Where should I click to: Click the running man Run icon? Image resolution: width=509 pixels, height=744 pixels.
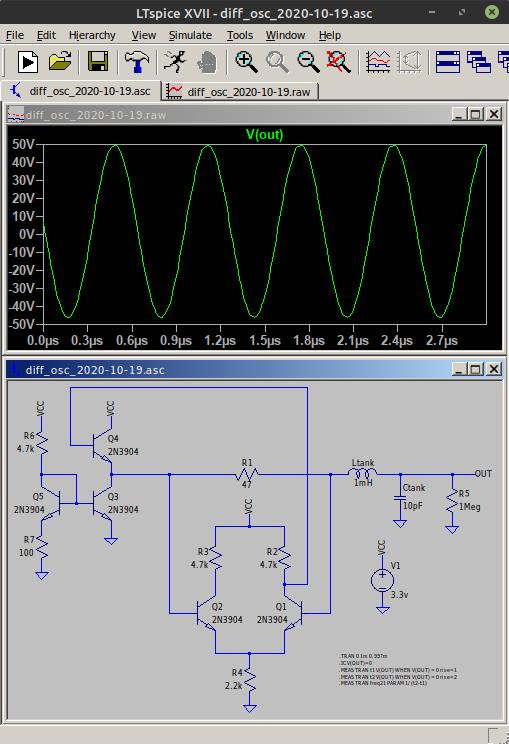(174, 62)
